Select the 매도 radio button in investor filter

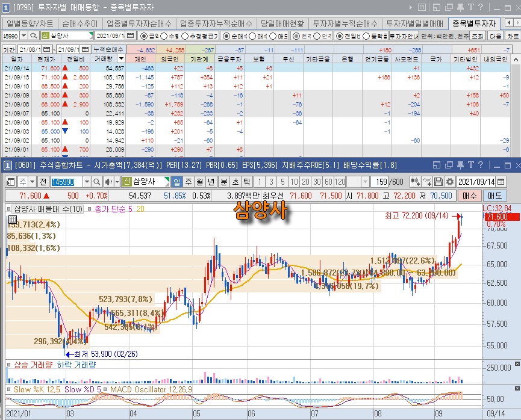coord(273,36)
